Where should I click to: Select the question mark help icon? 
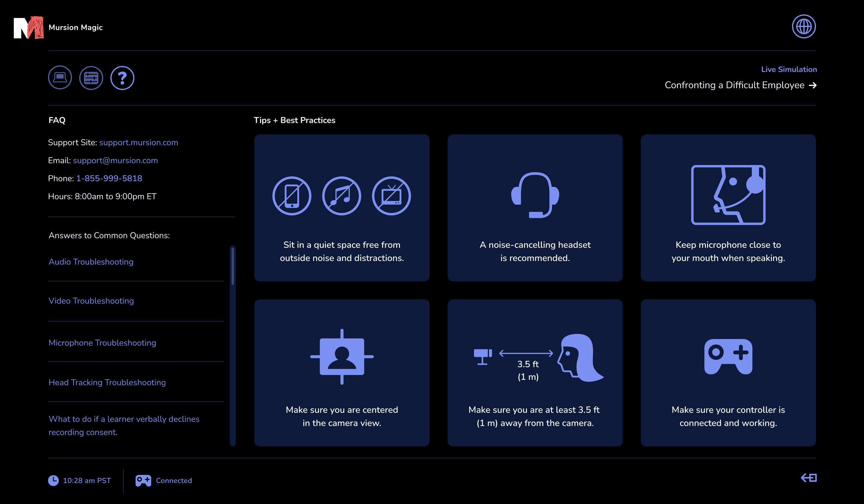(x=122, y=78)
